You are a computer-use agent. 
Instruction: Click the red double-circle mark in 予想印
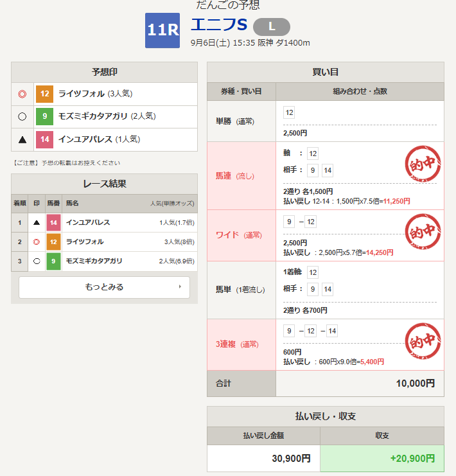click(22, 94)
